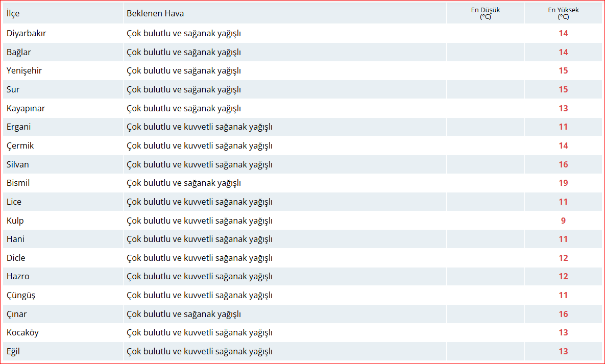
Task: Select Yenişehir in the district list
Action: point(24,70)
